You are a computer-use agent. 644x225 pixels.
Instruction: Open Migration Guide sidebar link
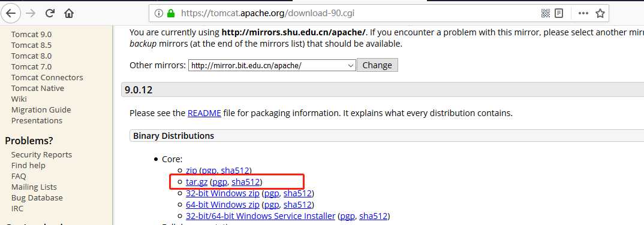click(41, 110)
